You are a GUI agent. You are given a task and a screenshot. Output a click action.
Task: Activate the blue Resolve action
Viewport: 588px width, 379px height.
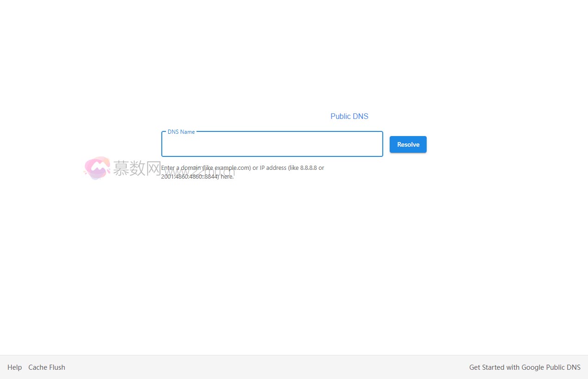pos(408,144)
